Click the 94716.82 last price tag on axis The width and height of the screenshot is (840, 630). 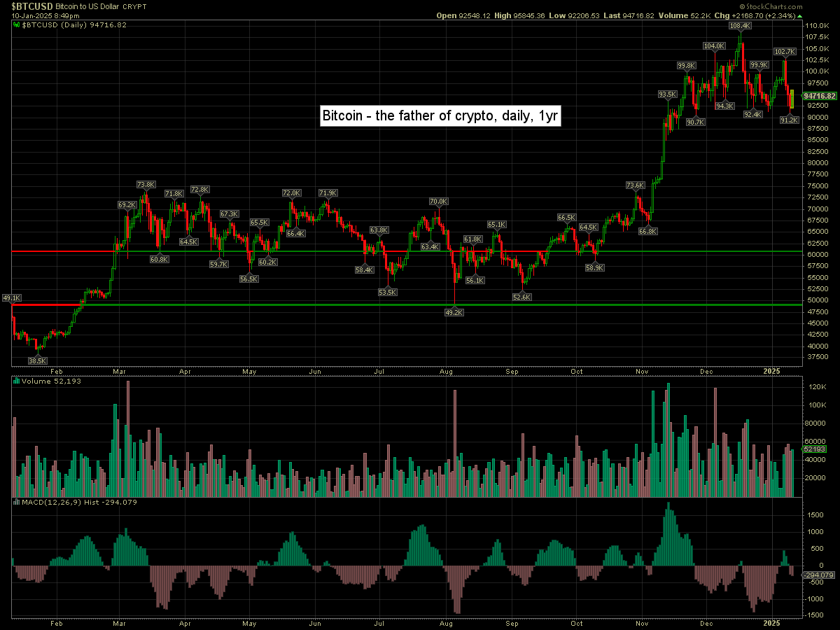pos(820,96)
